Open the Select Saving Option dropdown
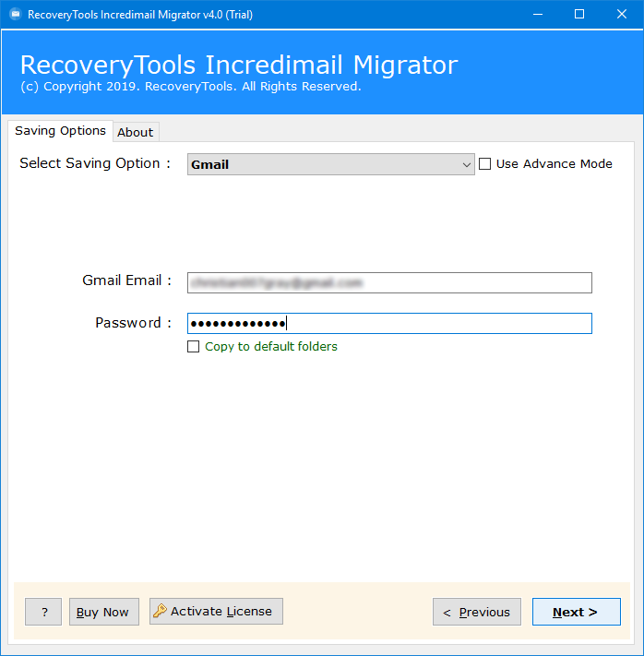Screen dimensions: 644x656 click(x=330, y=164)
